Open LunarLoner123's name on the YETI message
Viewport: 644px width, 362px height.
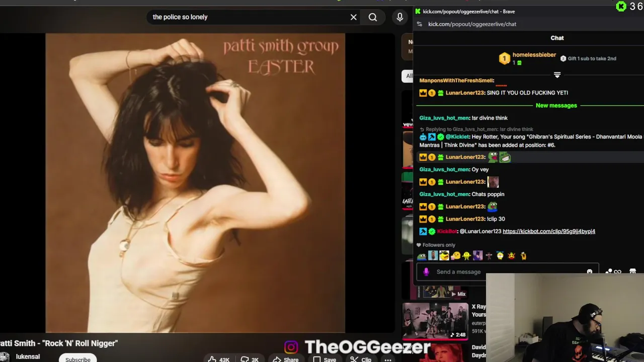pos(464,93)
